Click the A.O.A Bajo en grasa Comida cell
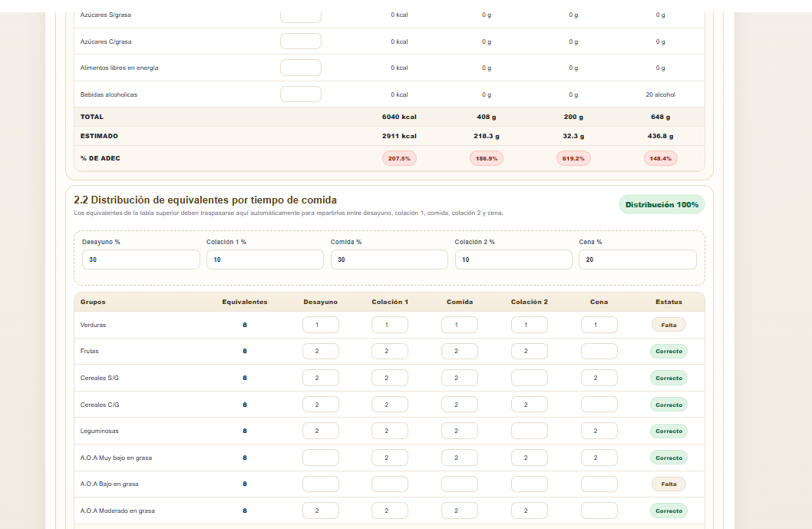 coord(460,484)
